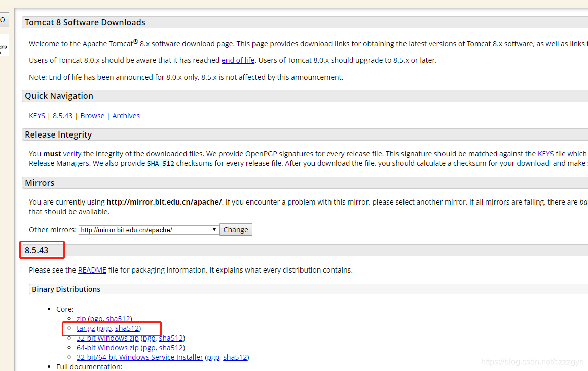Open pgp signature for 32-bit Windows zip

[149, 339]
